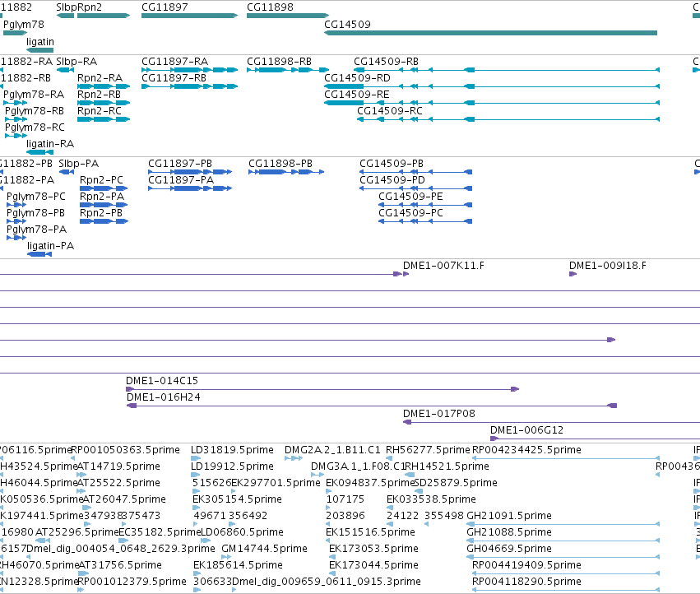The height and width of the screenshot is (594, 700).
Task: Select BAC end DME1-009I18.F
Action: pos(607,266)
